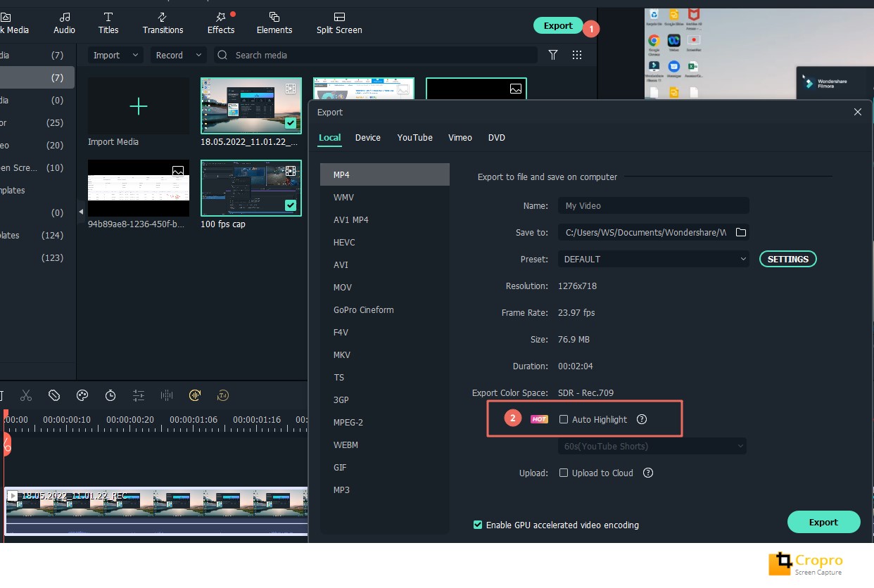Viewport: 874px width, 588px height.
Task: Open the Color Palette tool above the timeline
Action: pyautogui.click(x=82, y=395)
